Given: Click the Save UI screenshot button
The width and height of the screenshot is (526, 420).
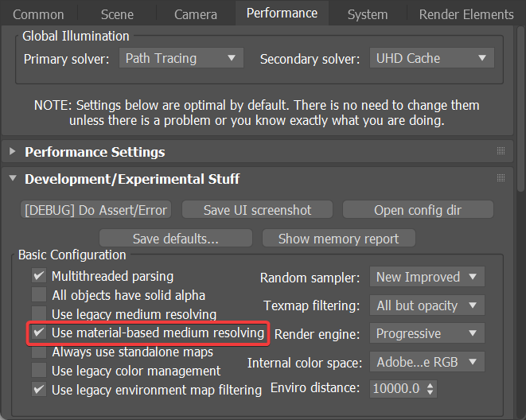Looking at the screenshot, I should [x=257, y=210].
